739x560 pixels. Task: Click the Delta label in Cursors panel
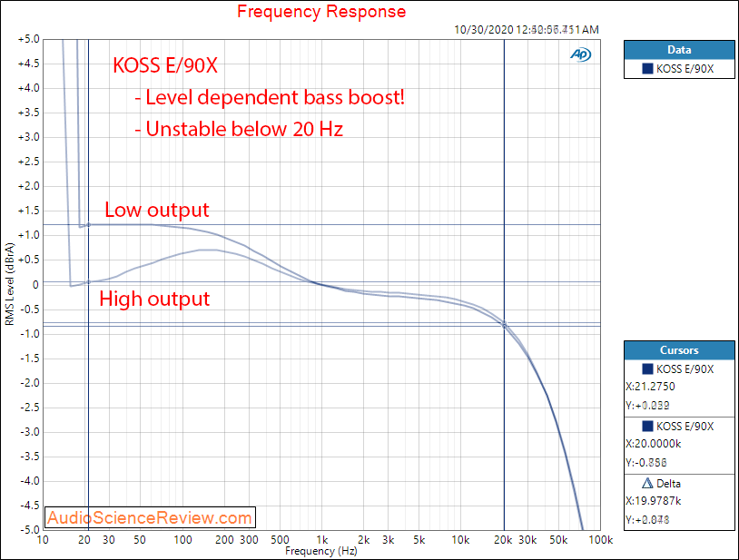pyautogui.click(x=668, y=484)
